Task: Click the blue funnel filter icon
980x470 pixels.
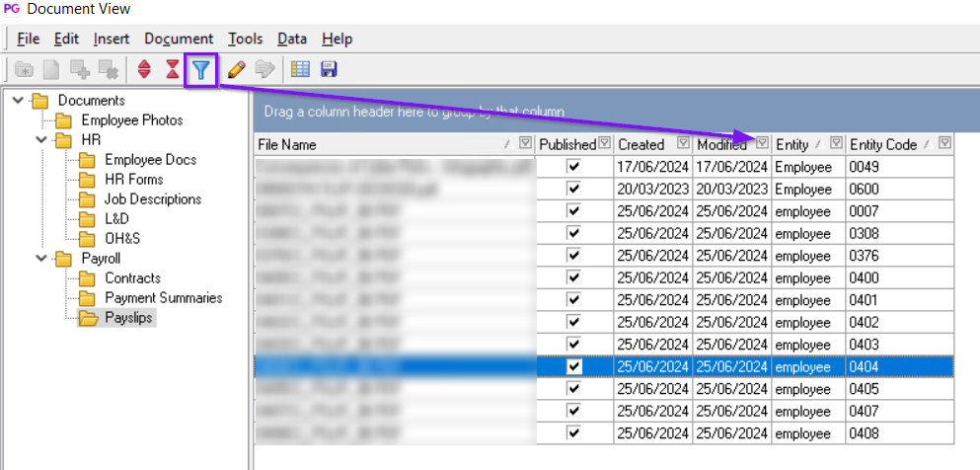Action: click(200, 69)
